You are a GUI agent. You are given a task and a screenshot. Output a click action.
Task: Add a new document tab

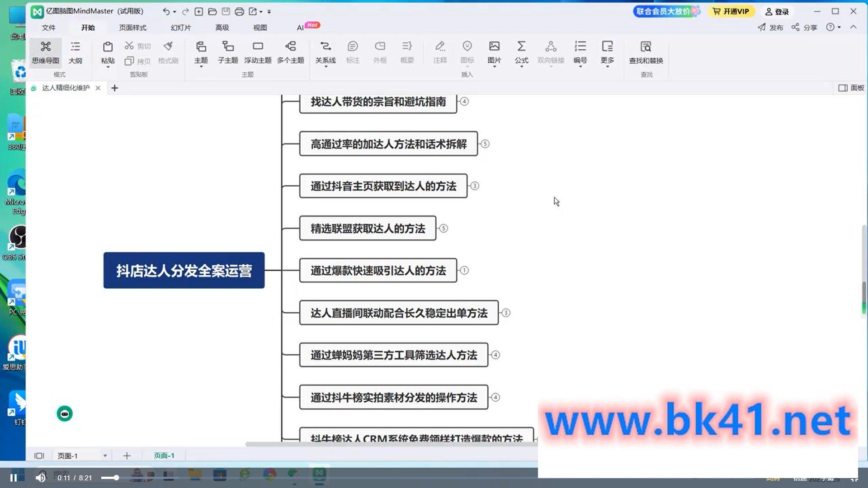click(x=114, y=88)
